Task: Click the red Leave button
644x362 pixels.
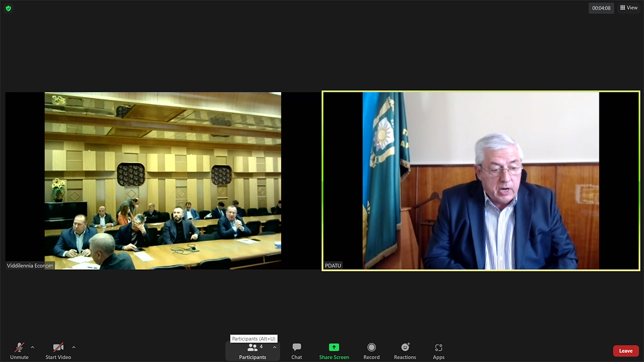Action: click(x=626, y=351)
